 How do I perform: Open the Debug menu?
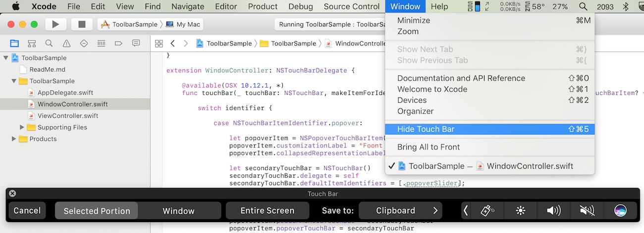pyautogui.click(x=301, y=6)
